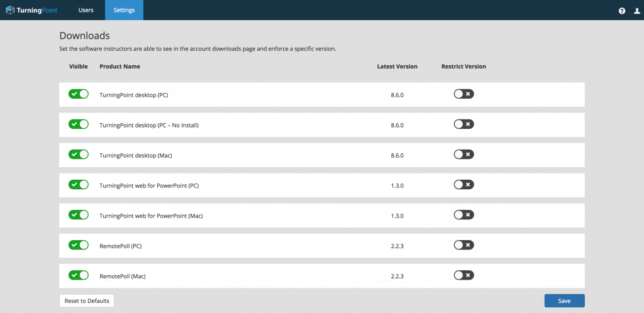Image resolution: width=644 pixels, height=313 pixels.
Task: Enable Restrict Version for TurningPoint web for PowerPoint (PC)
Action: point(464,185)
